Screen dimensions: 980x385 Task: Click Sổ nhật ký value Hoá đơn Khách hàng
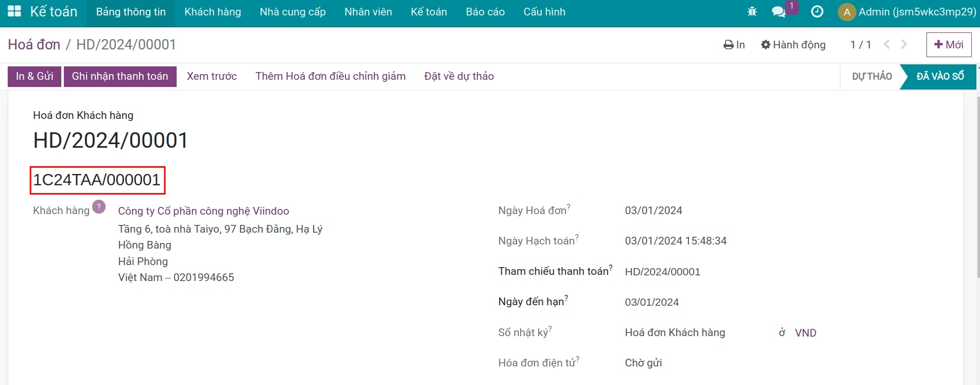tap(675, 332)
